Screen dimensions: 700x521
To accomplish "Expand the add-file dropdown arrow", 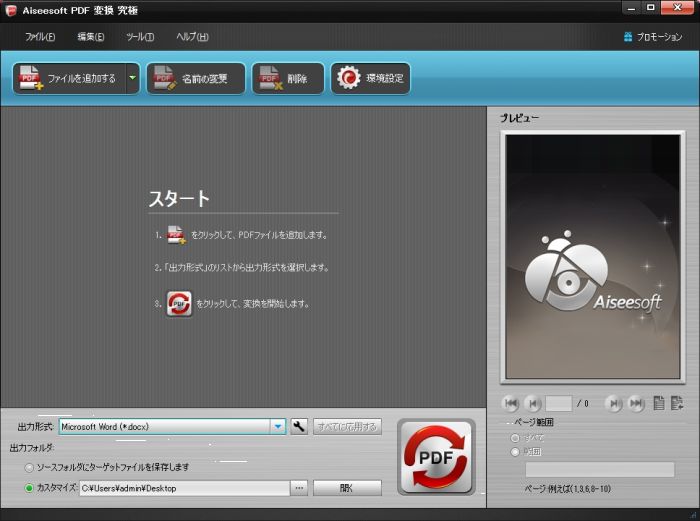I will 131,78.
